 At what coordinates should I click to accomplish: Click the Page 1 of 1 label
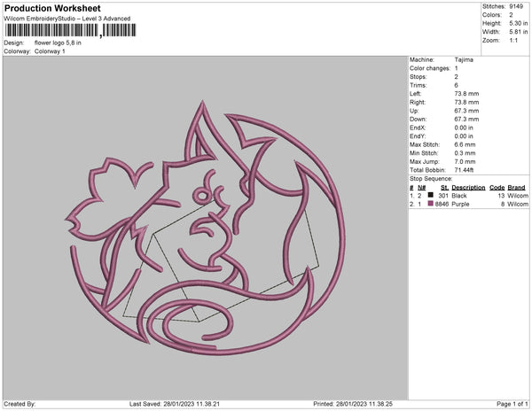(512, 404)
